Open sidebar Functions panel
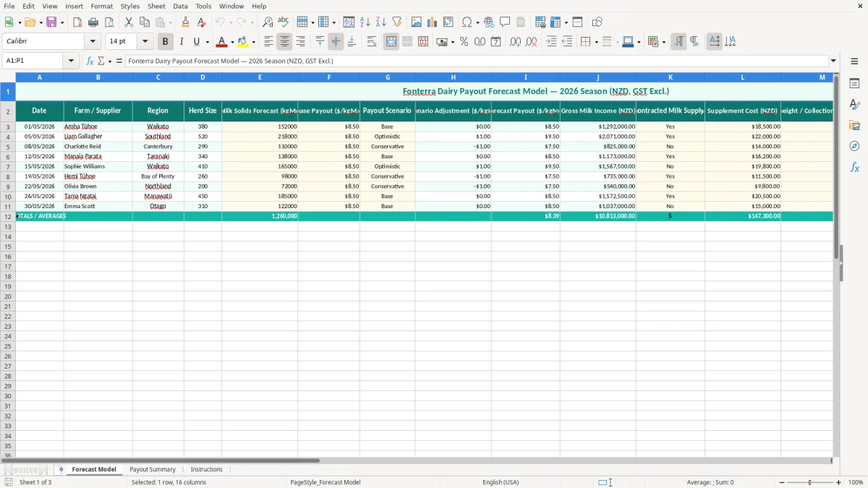 pos(854,167)
